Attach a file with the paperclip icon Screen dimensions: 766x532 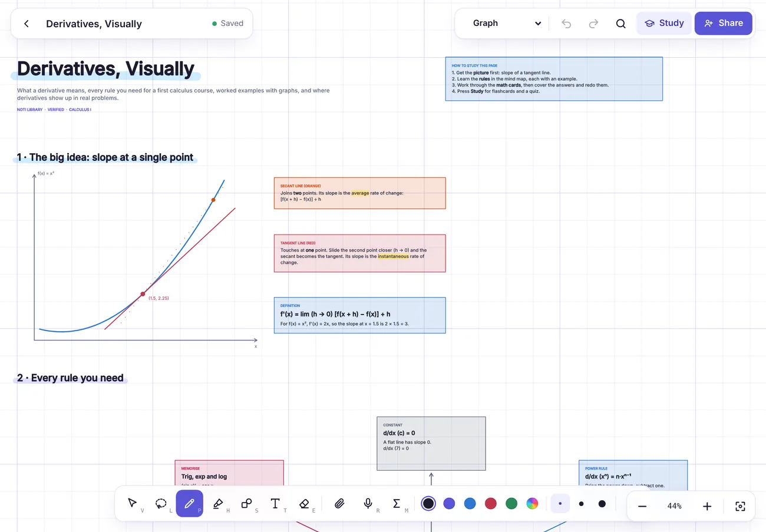coord(339,504)
